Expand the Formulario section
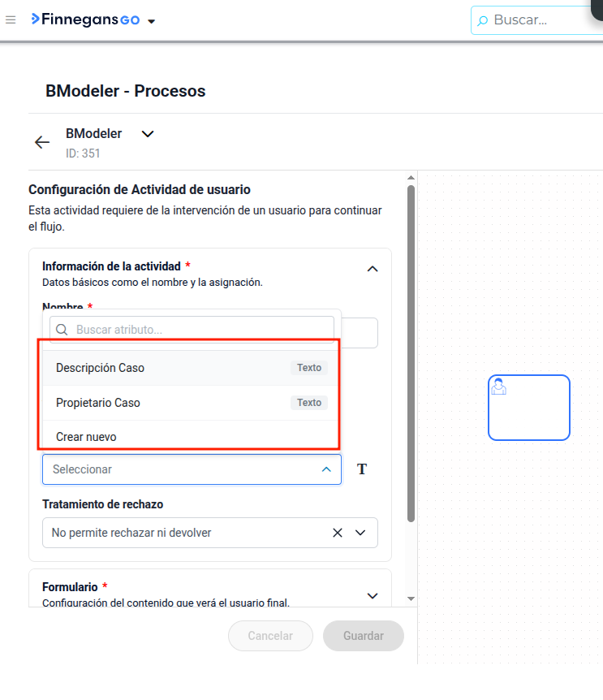This screenshot has height=700, width=603. (x=373, y=595)
